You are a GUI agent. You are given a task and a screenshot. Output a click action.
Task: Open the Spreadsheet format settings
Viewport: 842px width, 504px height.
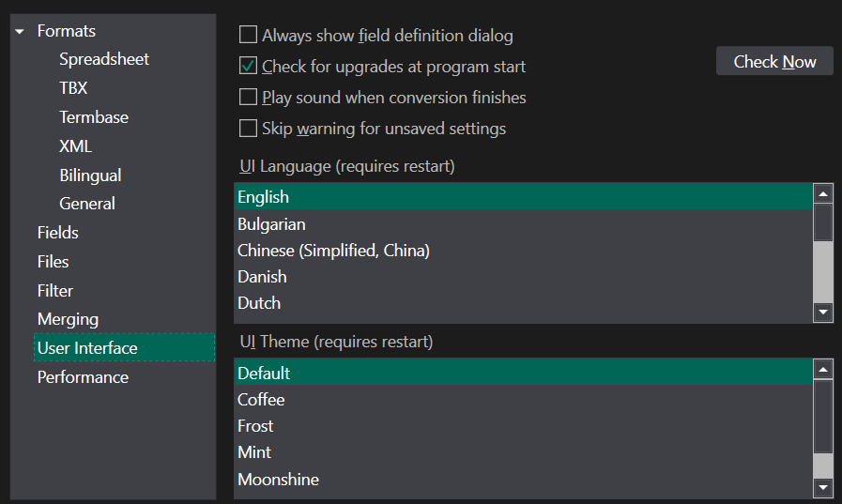(104, 59)
